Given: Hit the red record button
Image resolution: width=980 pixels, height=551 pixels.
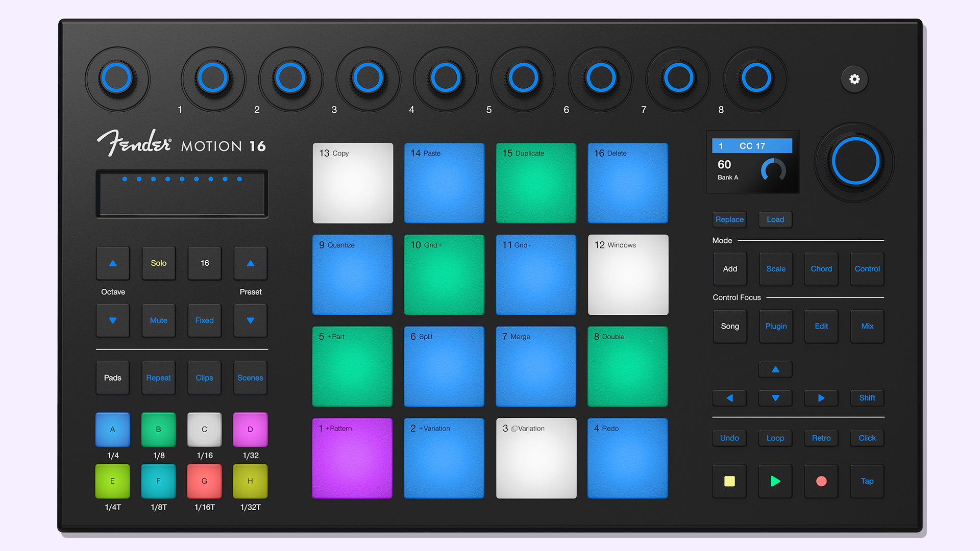Looking at the screenshot, I should (x=821, y=481).
